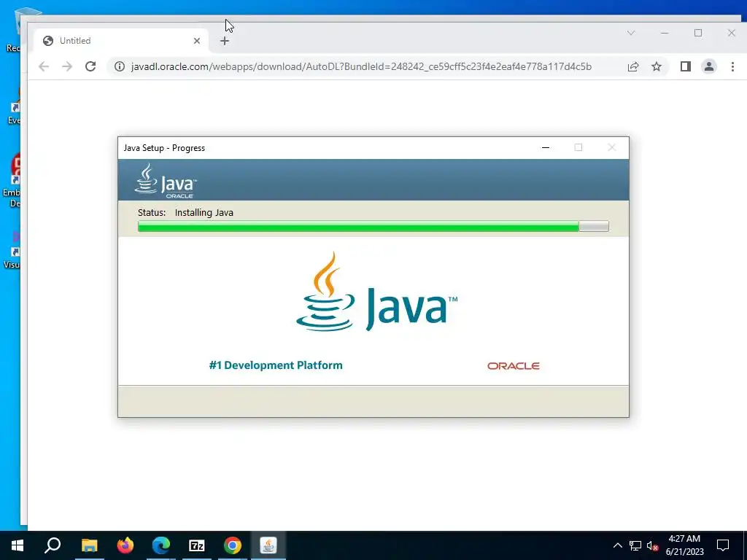The image size is (747, 560).
Task: Switch to Chrome in taskbar
Action: (x=233, y=545)
